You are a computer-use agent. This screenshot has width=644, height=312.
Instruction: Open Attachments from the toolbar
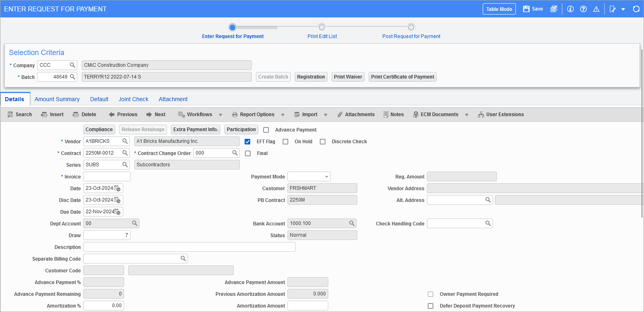pos(356,115)
